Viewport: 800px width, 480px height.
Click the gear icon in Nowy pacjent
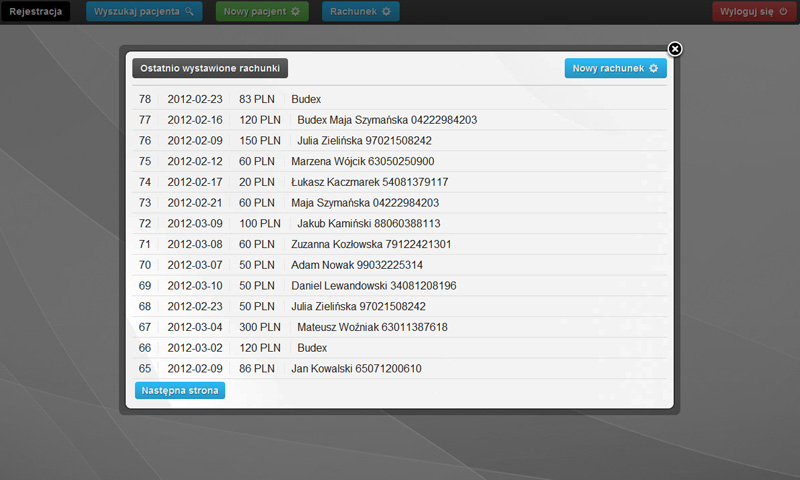coord(295,11)
